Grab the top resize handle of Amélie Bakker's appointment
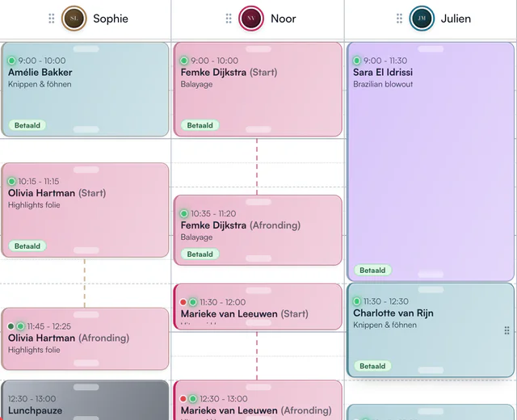Screen dimensions: 517x420 click(86, 49)
